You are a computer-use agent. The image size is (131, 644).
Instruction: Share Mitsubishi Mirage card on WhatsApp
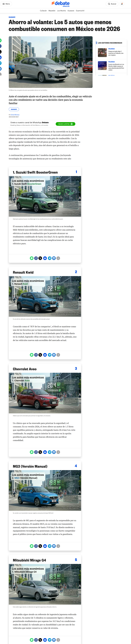click(x=32, y=640)
